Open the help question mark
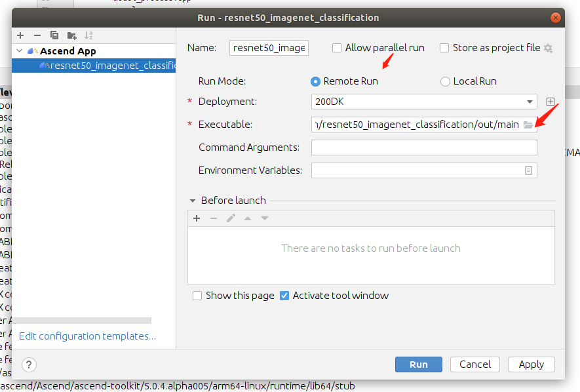Viewport: 580px width, 392px height. click(29, 364)
